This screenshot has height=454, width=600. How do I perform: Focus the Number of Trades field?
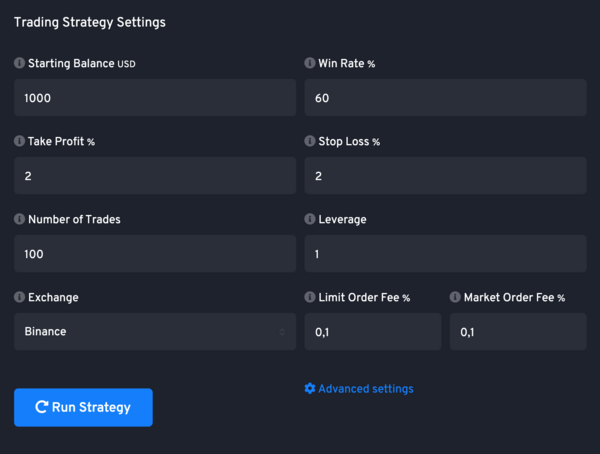tap(155, 254)
